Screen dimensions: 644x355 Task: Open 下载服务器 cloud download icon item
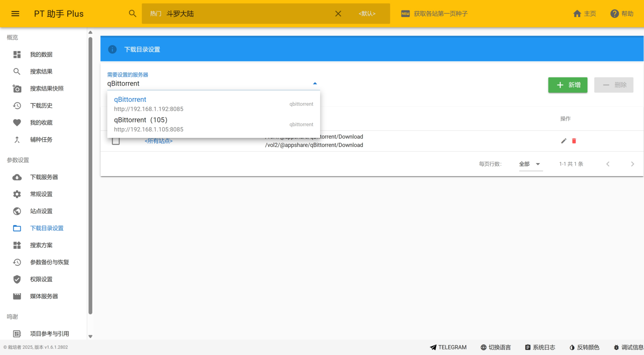click(17, 177)
